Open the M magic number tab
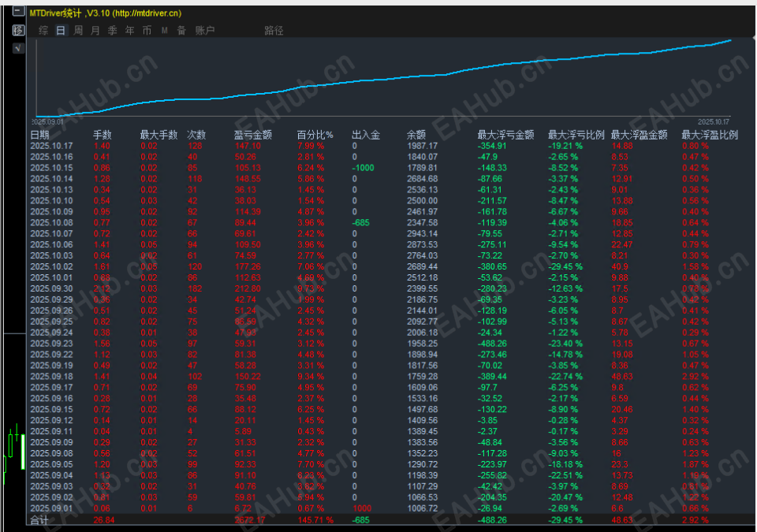 (165, 31)
